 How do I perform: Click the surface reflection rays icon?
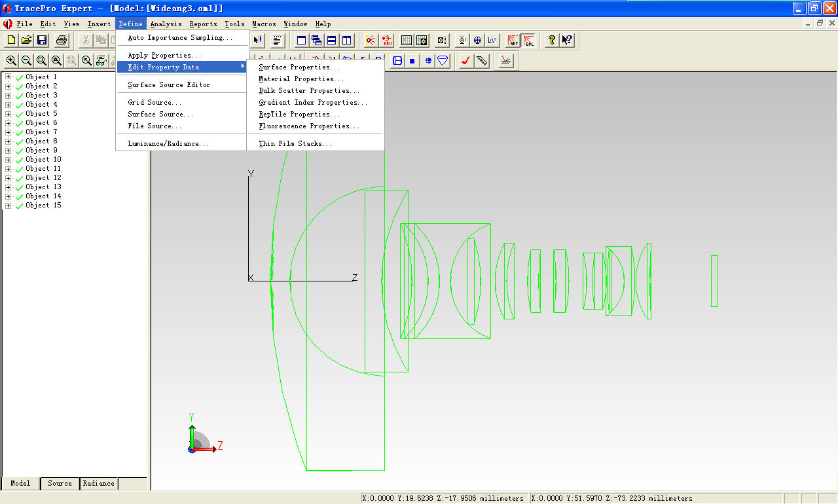[505, 61]
